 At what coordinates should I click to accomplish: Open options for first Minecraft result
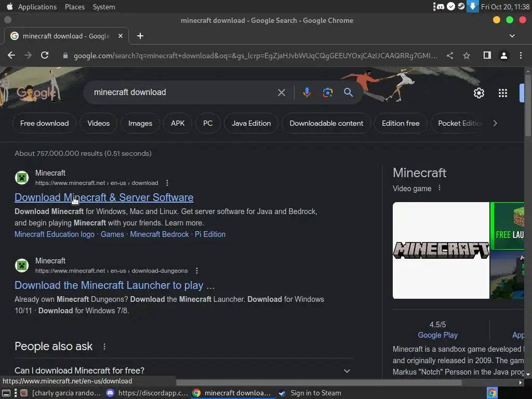[x=167, y=183]
